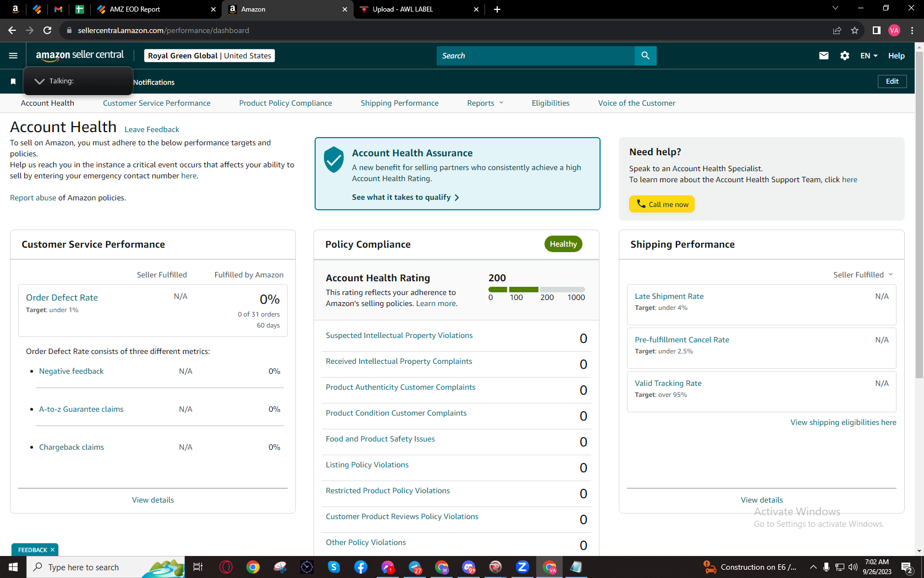Screen dimensions: 924x578
Task: Open Zoom from the taskbar
Action: pyautogui.click(x=522, y=567)
